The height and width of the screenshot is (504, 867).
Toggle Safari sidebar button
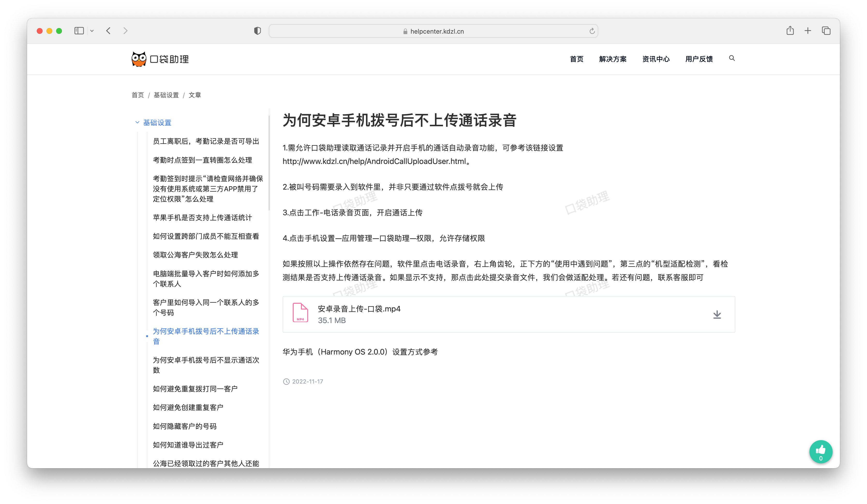coord(79,31)
